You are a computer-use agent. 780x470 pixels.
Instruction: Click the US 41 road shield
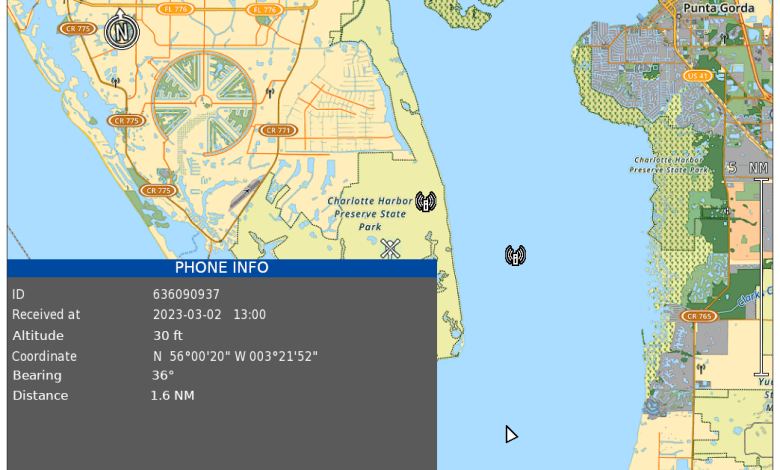[698, 76]
